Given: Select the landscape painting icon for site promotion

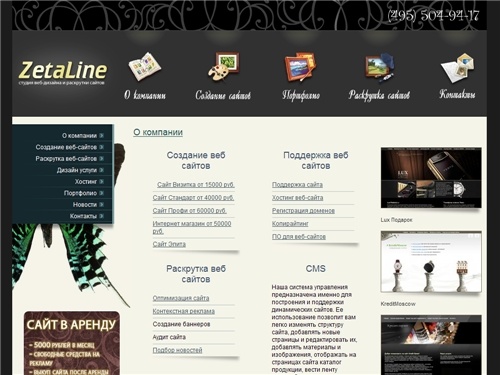Looking at the screenshot, I should pyautogui.click(x=380, y=67).
